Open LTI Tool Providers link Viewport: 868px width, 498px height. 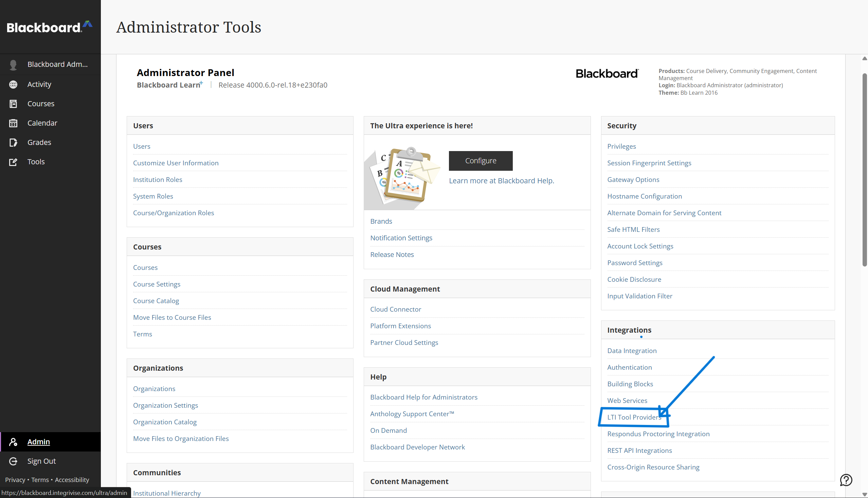click(634, 417)
